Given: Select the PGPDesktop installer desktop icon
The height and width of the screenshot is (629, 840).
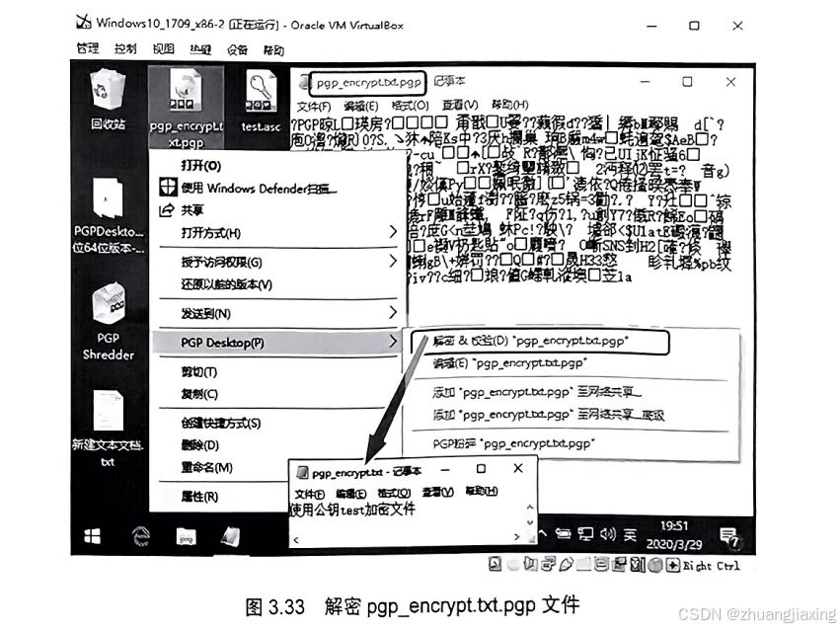Looking at the screenshot, I should point(109,216).
